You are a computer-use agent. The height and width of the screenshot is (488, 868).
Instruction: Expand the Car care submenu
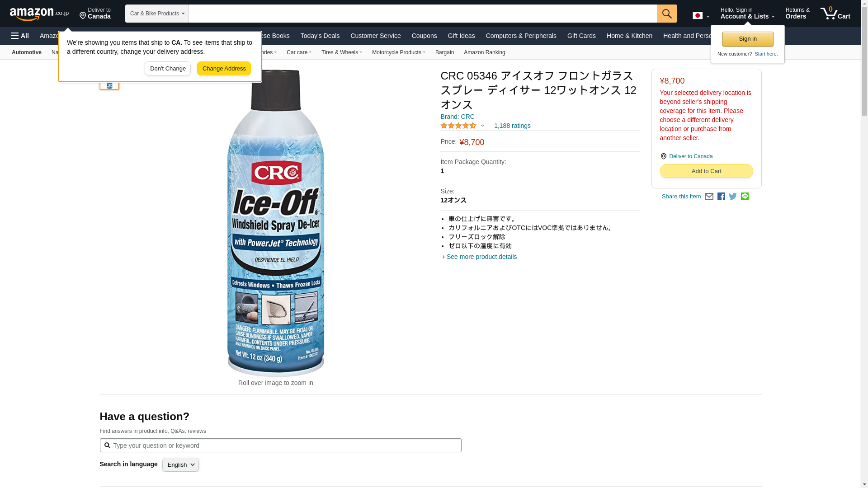click(299, 52)
